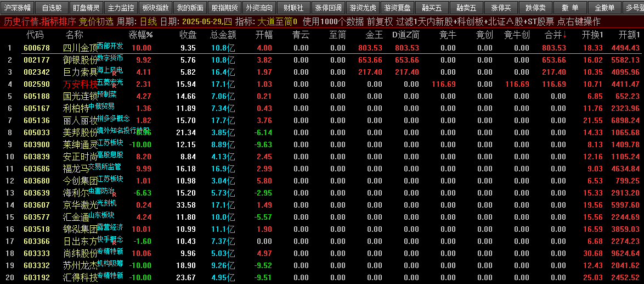Sort by the 总金额 column header

click(x=223, y=35)
